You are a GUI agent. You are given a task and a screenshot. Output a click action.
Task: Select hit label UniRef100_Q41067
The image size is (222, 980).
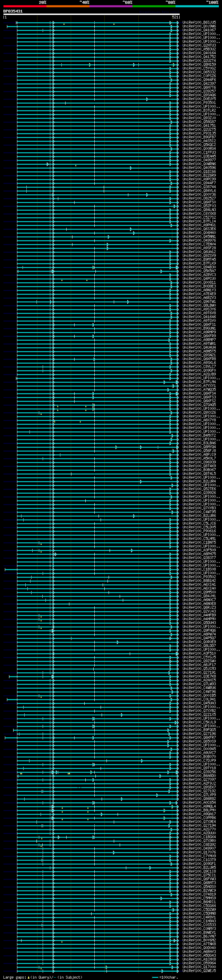click(199, 30)
